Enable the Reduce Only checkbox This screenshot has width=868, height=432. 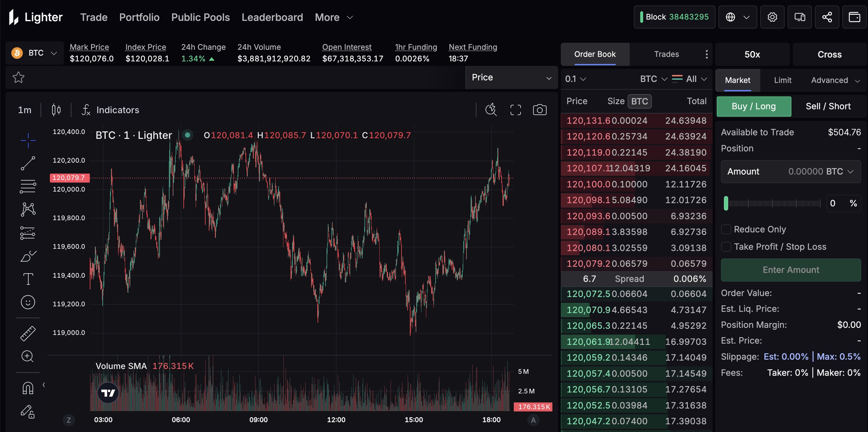(726, 229)
